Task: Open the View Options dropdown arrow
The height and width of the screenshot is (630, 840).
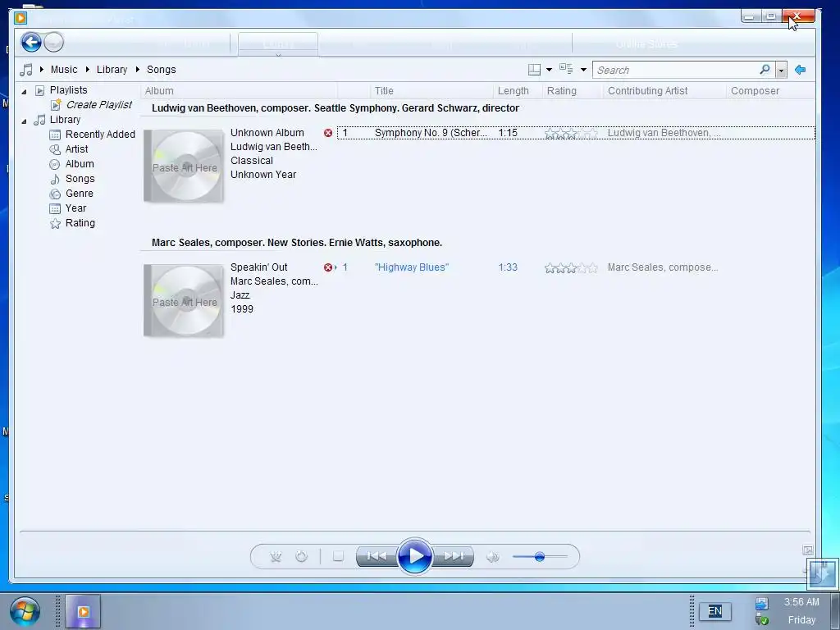Action: pos(583,70)
